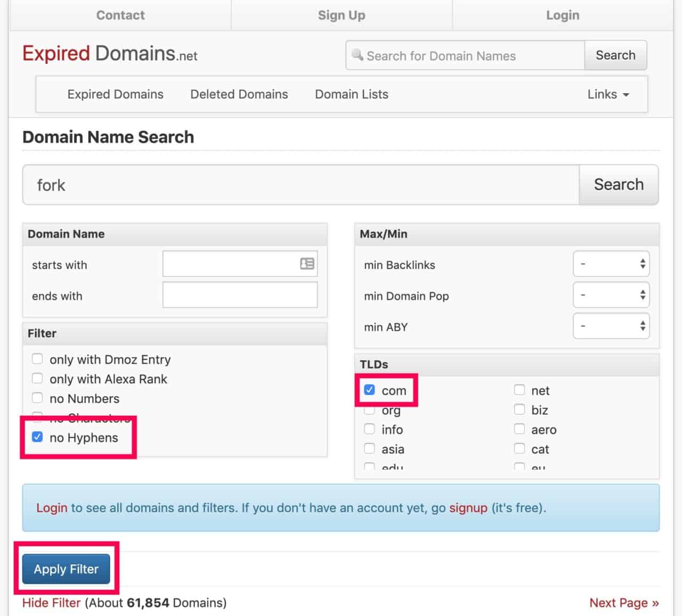This screenshot has height=616, width=682.
Task: Click Search button next to fork query
Action: pyautogui.click(x=619, y=185)
